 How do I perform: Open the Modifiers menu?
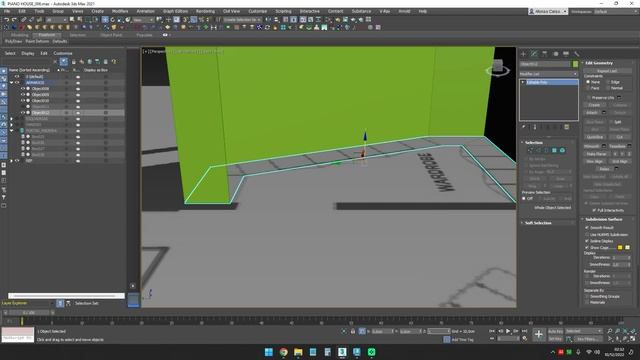pos(120,11)
